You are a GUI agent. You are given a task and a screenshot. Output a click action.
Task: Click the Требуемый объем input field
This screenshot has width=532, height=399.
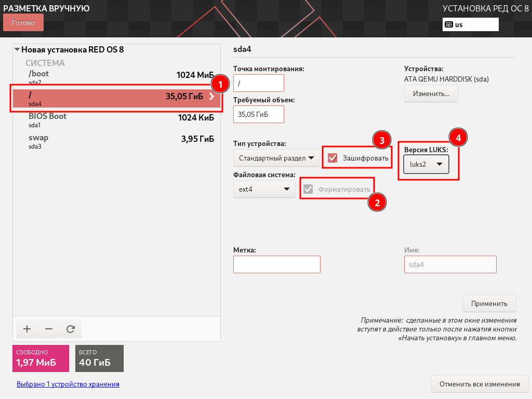pyautogui.click(x=259, y=114)
